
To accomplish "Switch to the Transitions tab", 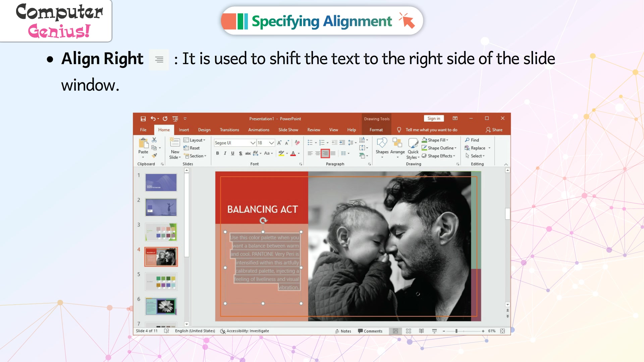I will pos(229,130).
